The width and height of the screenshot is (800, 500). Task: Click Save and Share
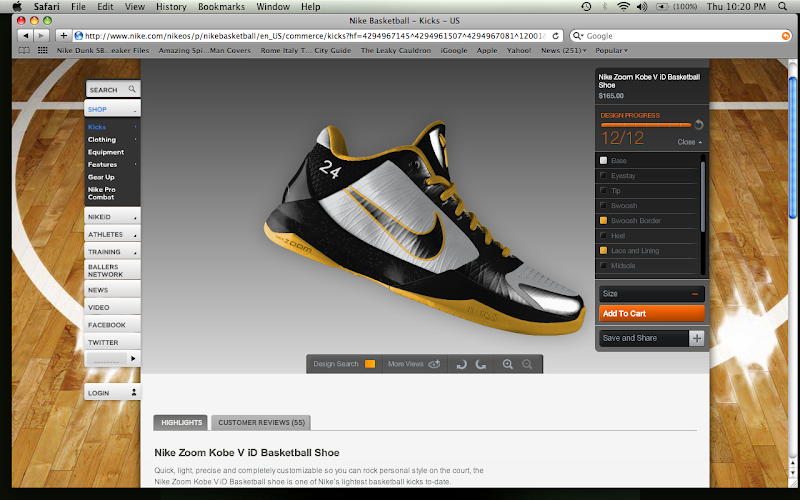pos(644,338)
